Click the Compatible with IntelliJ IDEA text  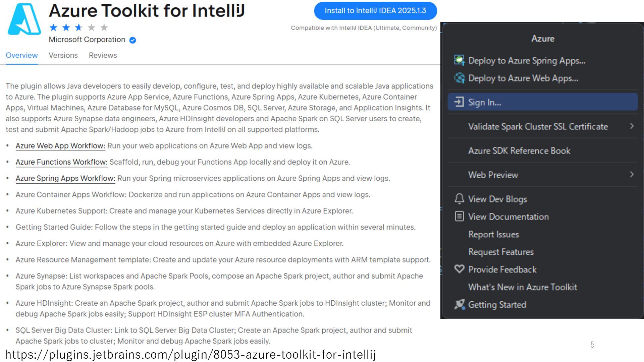364,28
